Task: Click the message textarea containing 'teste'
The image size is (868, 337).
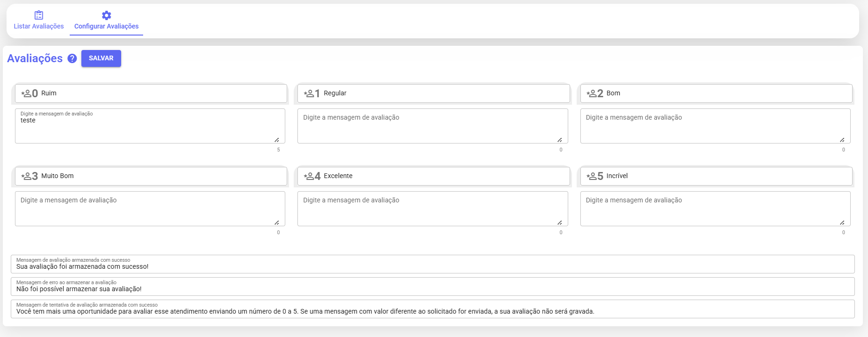Action: 150,127
